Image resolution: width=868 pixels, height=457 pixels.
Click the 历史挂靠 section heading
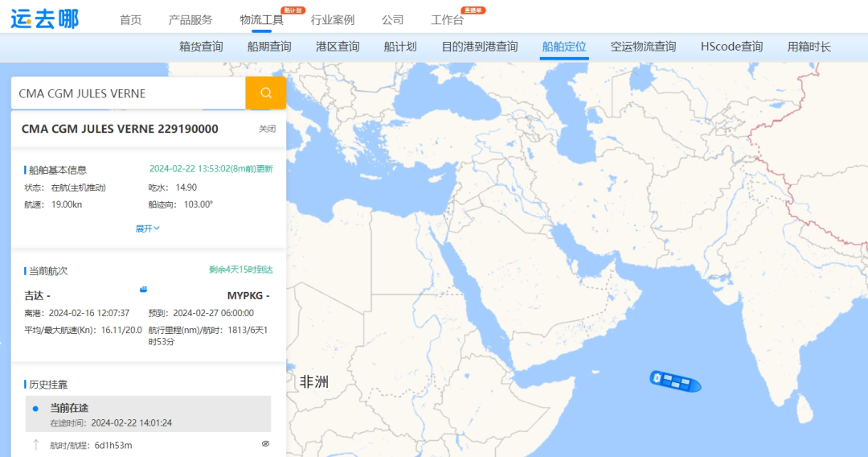click(x=48, y=385)
